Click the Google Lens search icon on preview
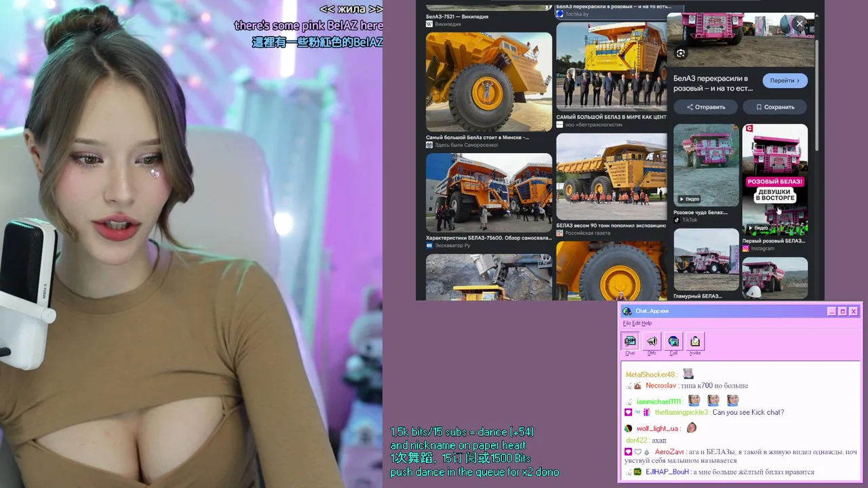The height and width of the screenshot is (488, 868). (x=681, y=54)
